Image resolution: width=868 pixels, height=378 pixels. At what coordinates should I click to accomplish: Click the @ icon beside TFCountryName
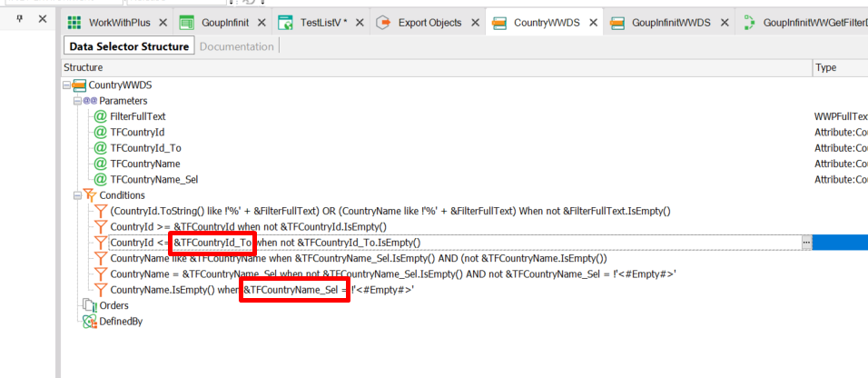click(100, 164)
